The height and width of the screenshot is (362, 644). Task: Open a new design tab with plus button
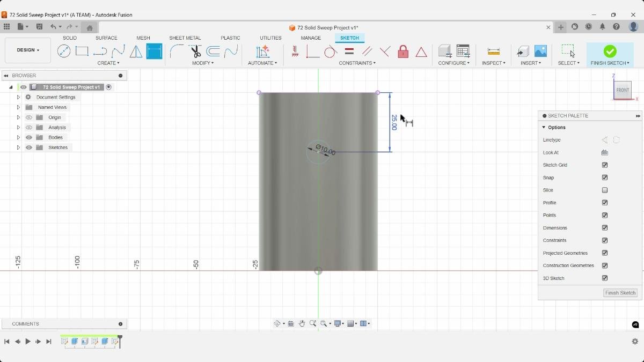(x=561, y=27)
